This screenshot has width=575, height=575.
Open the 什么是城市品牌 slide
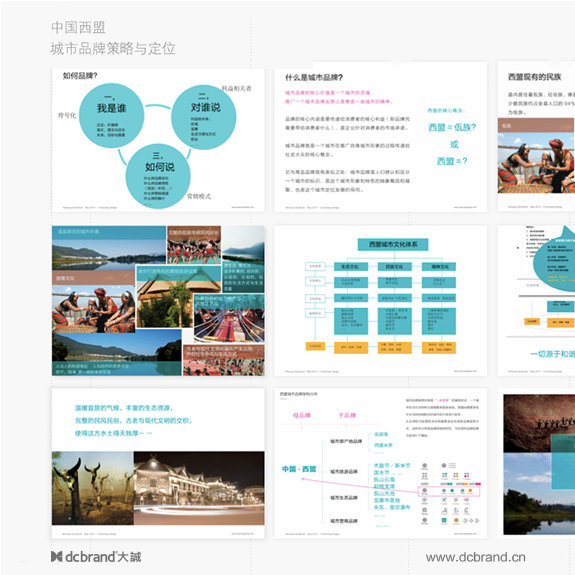click(381, 137)
